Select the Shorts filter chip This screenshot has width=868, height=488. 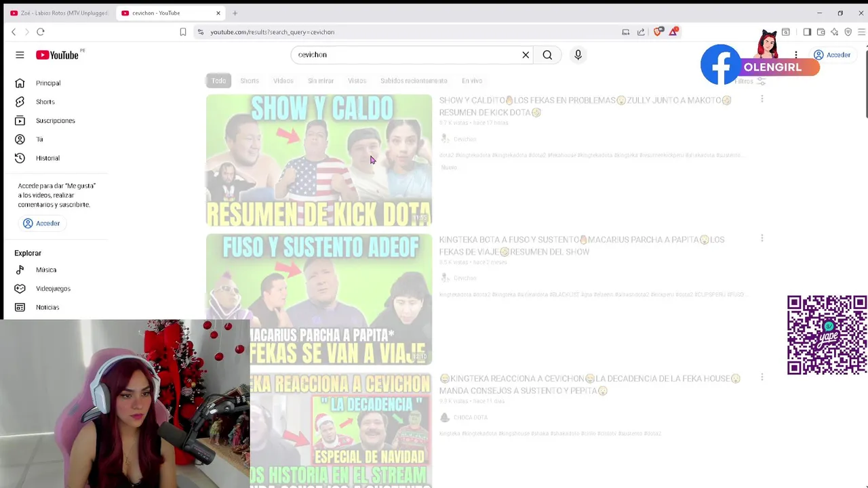pos(250,81)
